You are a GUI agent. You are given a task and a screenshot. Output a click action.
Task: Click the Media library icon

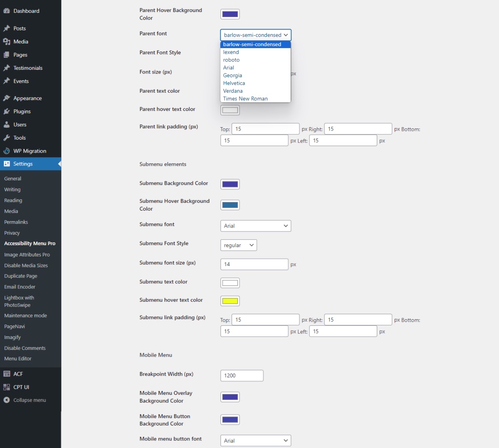pos(7,42)
